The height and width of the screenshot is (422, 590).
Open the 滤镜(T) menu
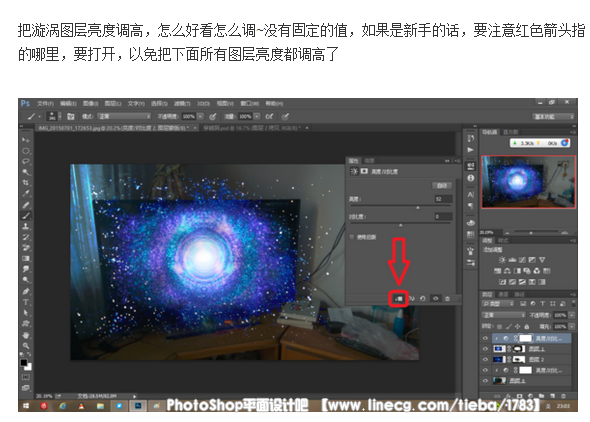click(x=182, y=103)
